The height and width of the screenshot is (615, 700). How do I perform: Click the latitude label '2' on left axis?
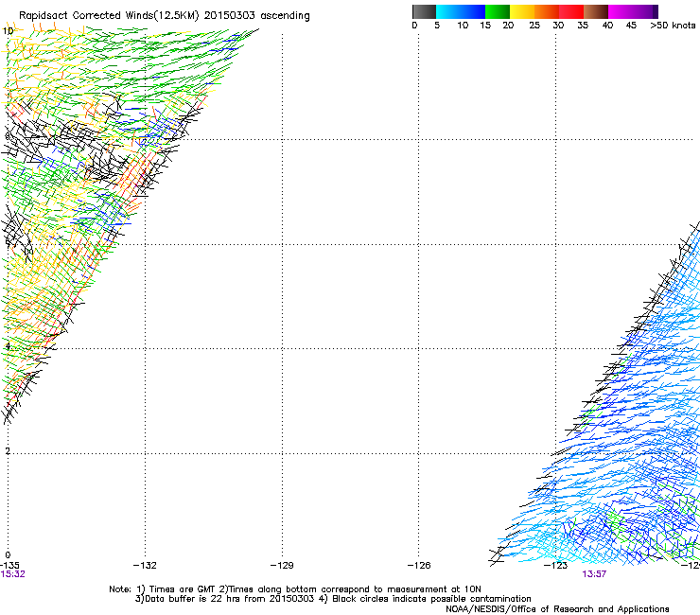point(8,451)
